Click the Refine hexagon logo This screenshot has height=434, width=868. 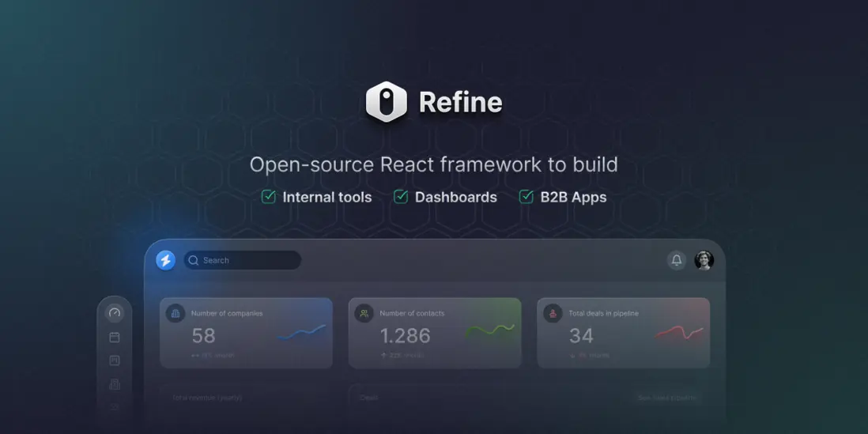coord(387,102)
